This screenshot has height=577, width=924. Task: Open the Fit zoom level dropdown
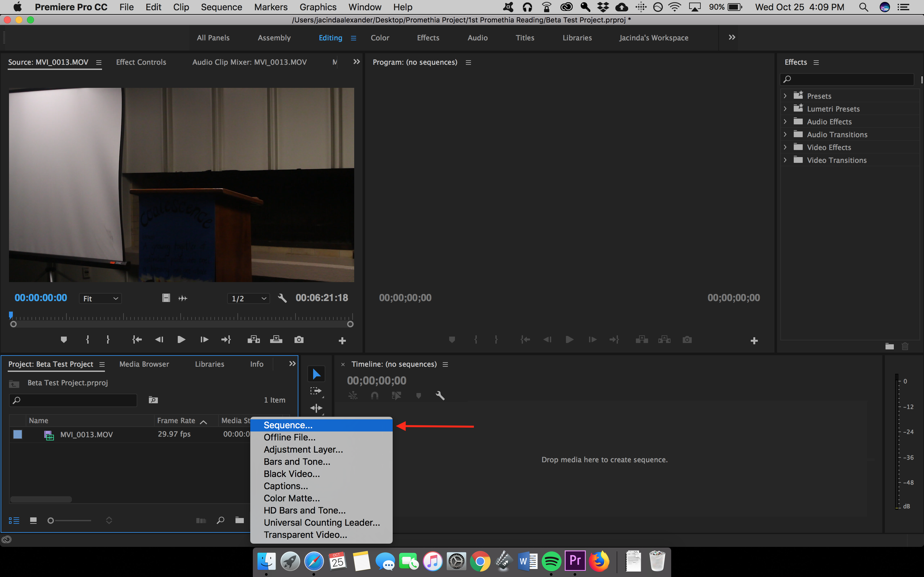(100, 298)
